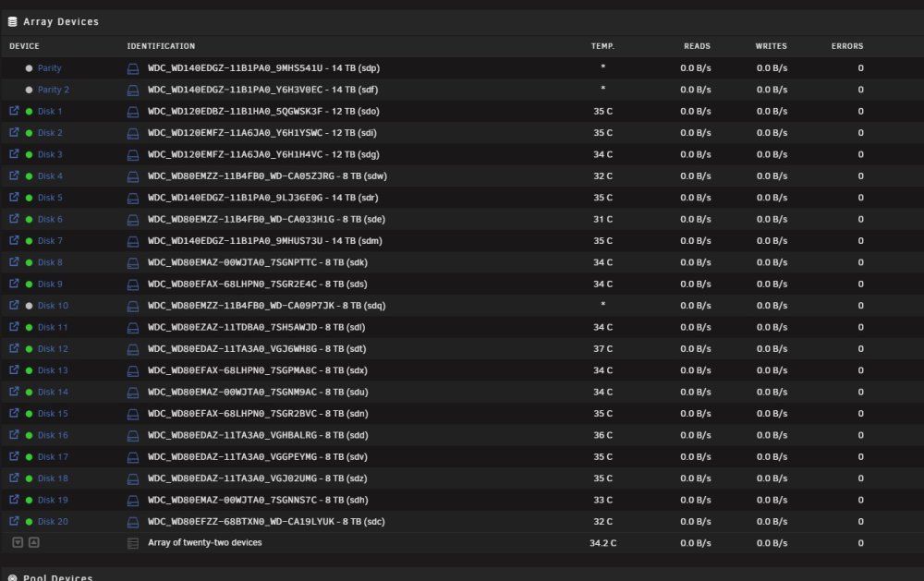
Task: Open the Disk 5 settings link
Action: [50, 198]
